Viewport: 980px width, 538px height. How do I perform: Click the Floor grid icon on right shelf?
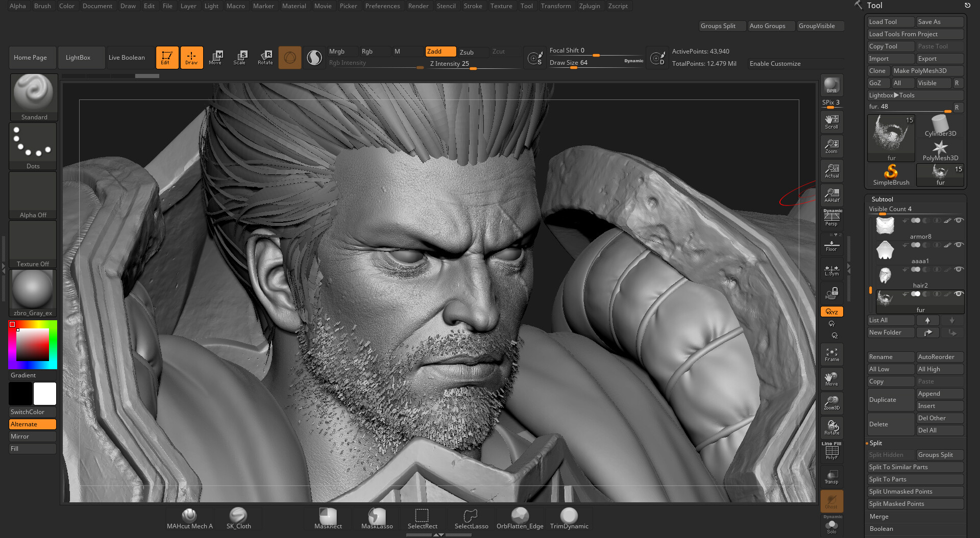tap(831, 245)
